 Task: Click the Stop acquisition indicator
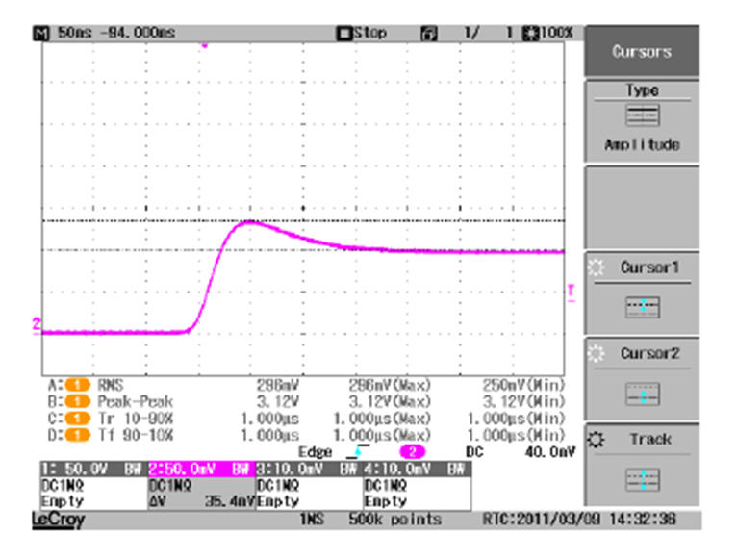click(362, 33)
